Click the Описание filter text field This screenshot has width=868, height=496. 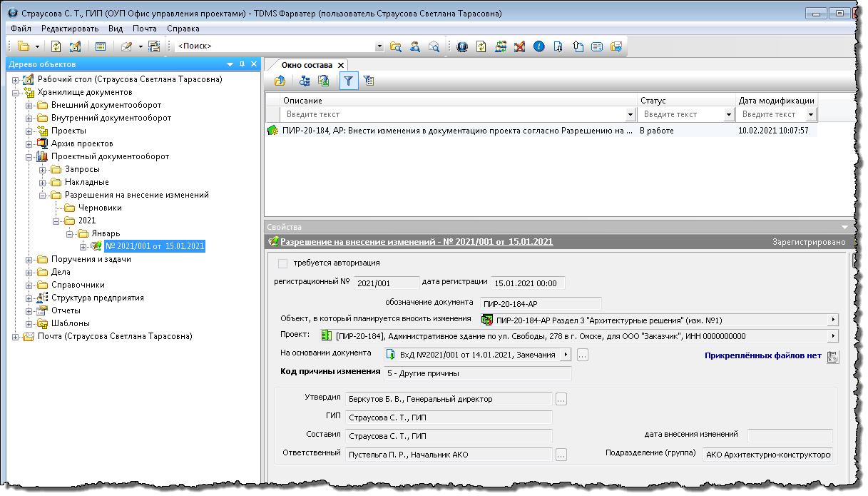[x=453, y=114]
